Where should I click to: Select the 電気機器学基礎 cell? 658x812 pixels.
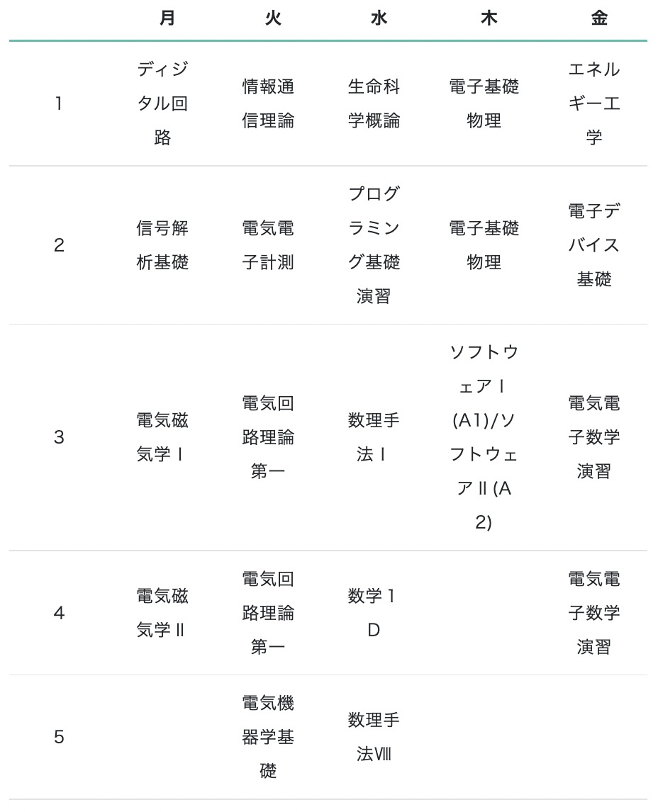(268, 737)
